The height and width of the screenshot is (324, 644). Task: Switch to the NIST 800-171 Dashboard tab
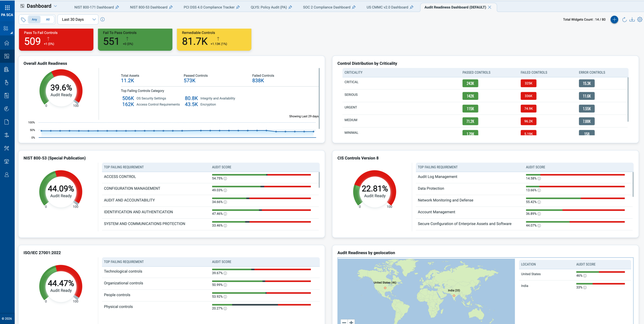click(94, 7)
